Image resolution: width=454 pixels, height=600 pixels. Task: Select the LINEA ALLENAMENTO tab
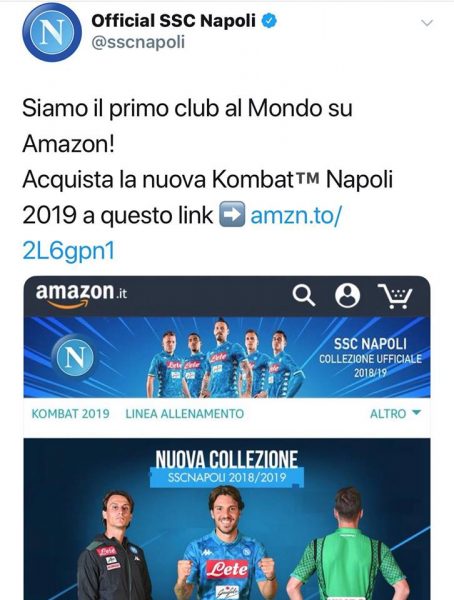185,414
